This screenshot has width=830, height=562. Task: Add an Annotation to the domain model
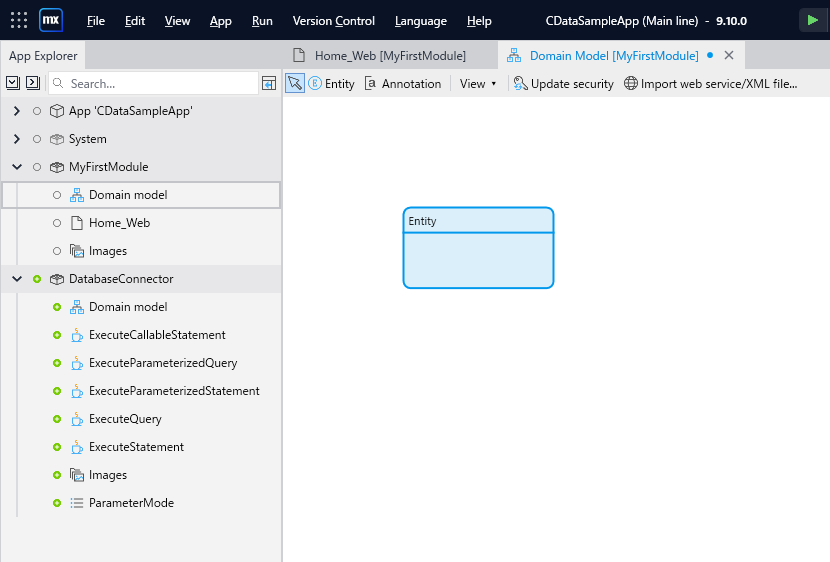(x=403, y=84)
